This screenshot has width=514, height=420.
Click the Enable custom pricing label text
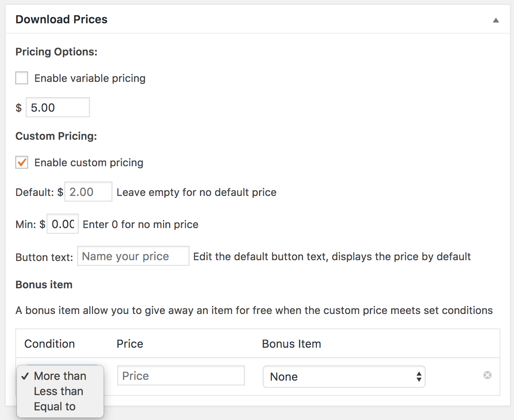coord(89,163)
